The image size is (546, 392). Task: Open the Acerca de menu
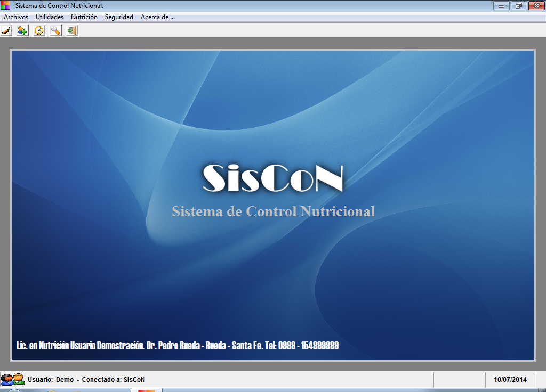(x=157, y=17)
